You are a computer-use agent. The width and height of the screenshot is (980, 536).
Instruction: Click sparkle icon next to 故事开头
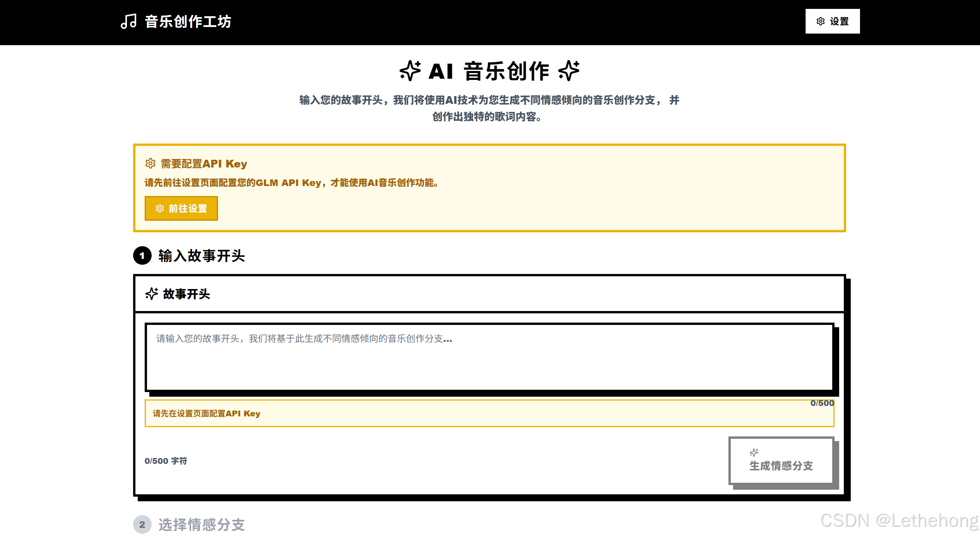tap(152, 294)
